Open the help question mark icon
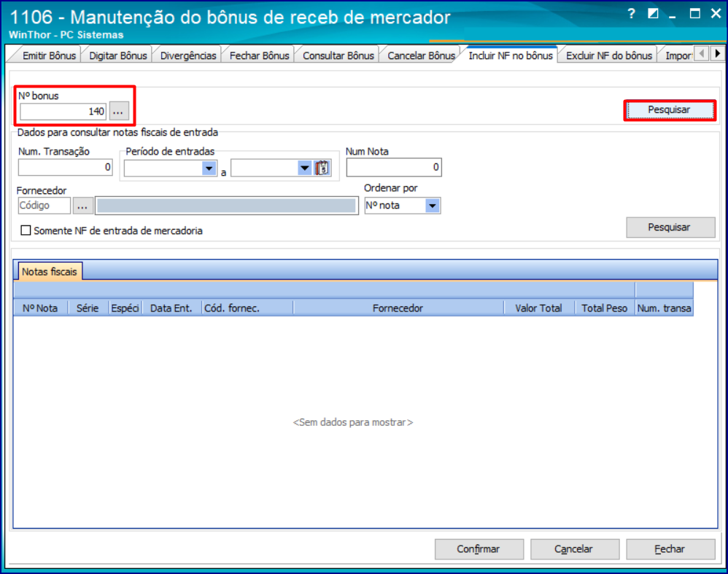 [x=631, y=14]
